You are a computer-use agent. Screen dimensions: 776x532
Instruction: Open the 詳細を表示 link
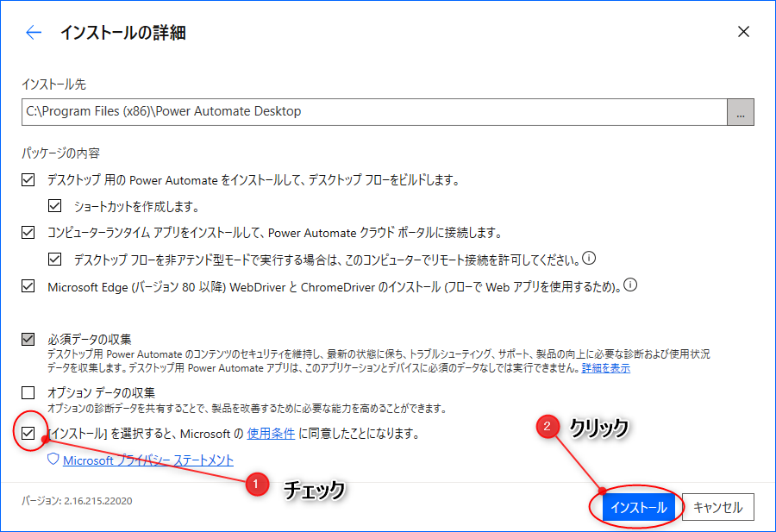tap(605, 368)
